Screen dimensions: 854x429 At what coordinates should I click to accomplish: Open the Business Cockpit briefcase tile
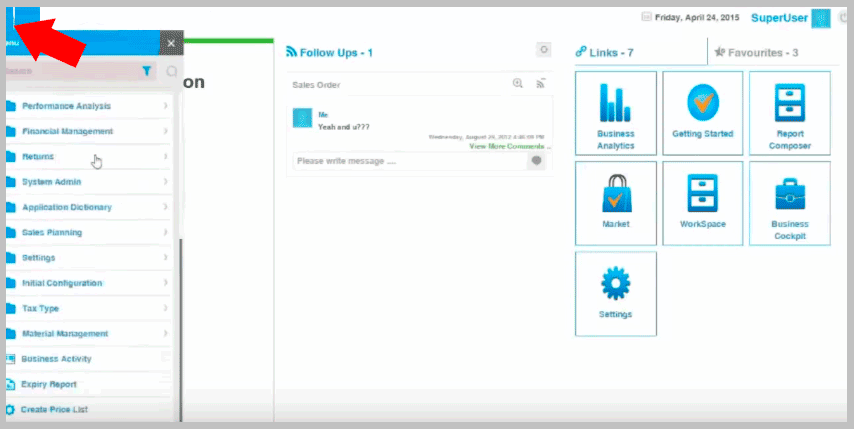(x=789, y=202)
